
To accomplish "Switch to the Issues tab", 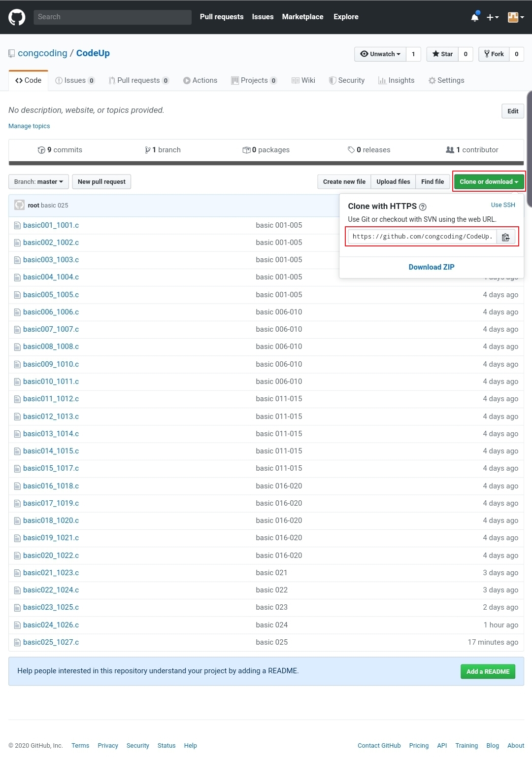I will click(x=75, y=80).
